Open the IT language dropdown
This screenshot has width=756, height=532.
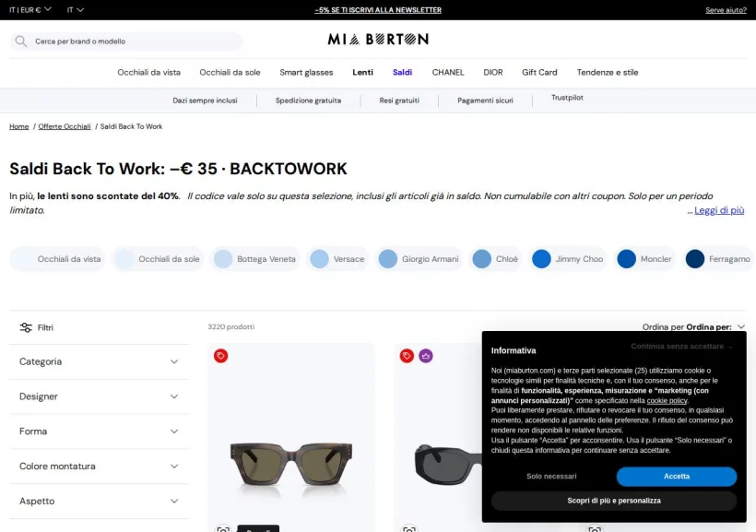click(76, 9)
